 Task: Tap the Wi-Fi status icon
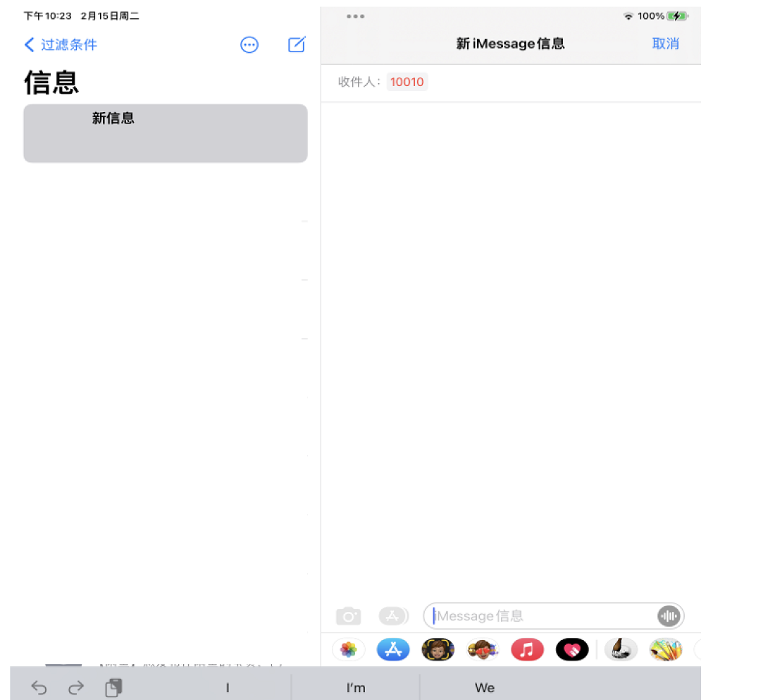coord(628,16)
